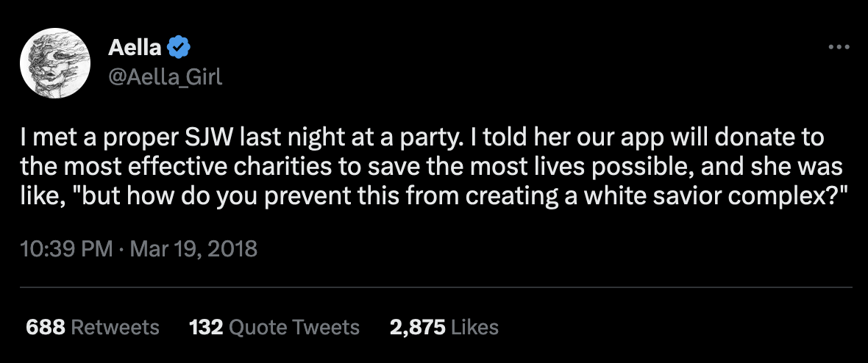This screenshot has width=868, height=363.
Task: Click the display name Aella
Action: tap(136, 48)
